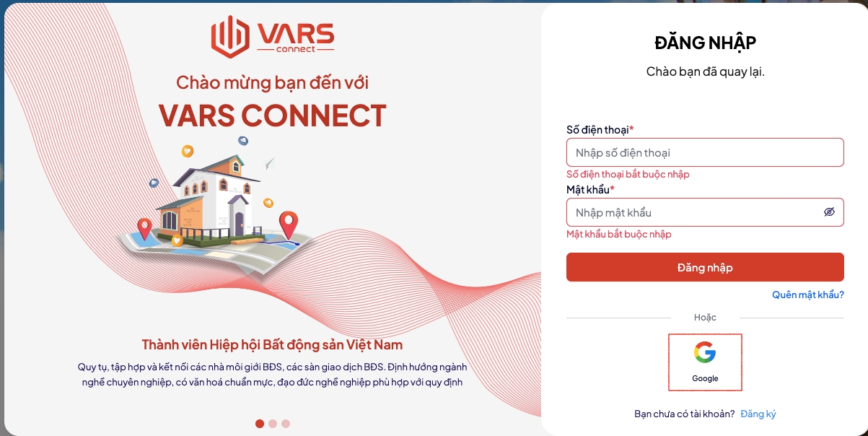This screenshot has height=436, width=868.
Task: Click the VARS Connect hexagon logo
Action: point(229,36)
